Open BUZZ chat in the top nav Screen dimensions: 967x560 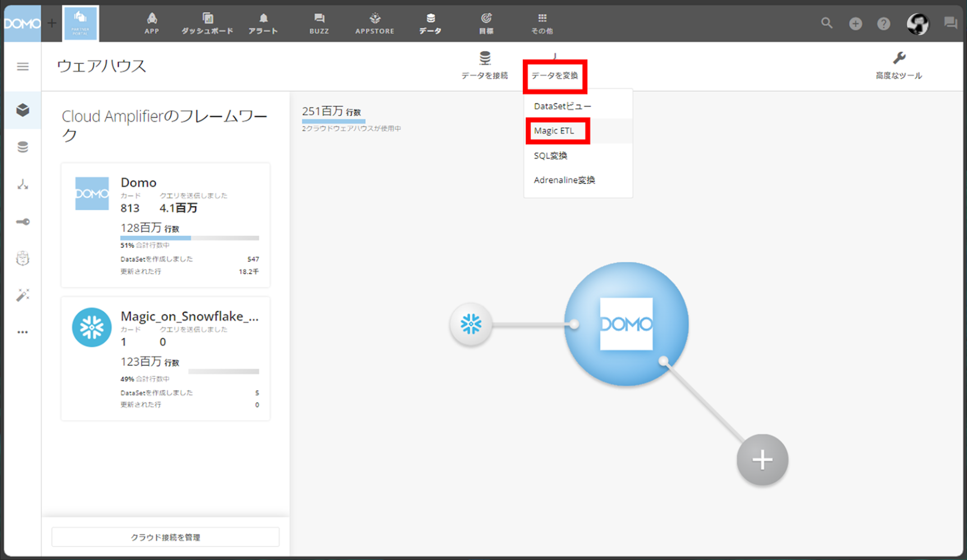pyautogui.click(x=319, y=23)
